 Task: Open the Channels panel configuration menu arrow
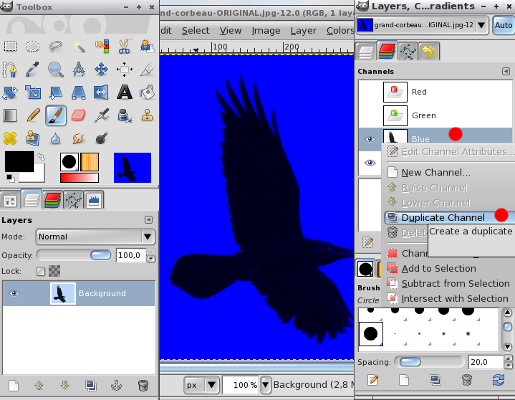coord(506,71)
